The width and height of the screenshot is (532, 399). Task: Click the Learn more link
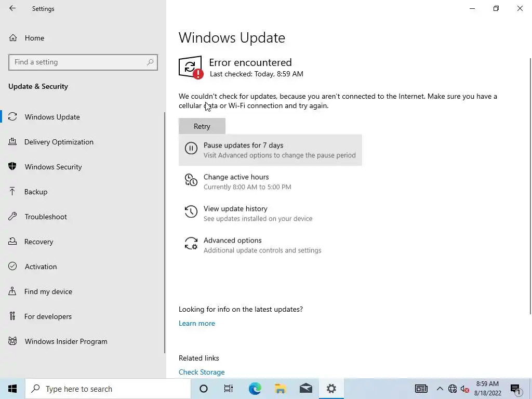point(197,323)
